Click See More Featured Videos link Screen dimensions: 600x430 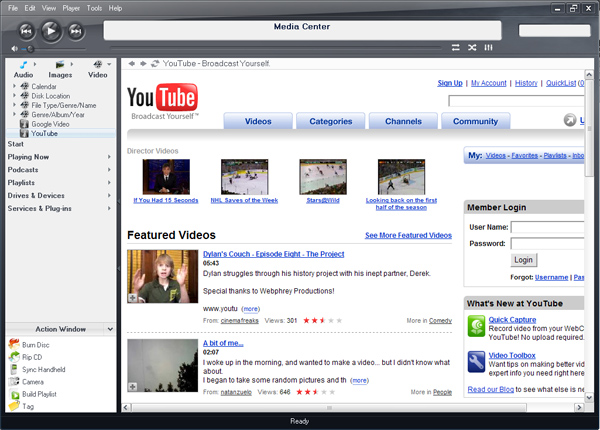pyautogui.click(x=408, y=235)
